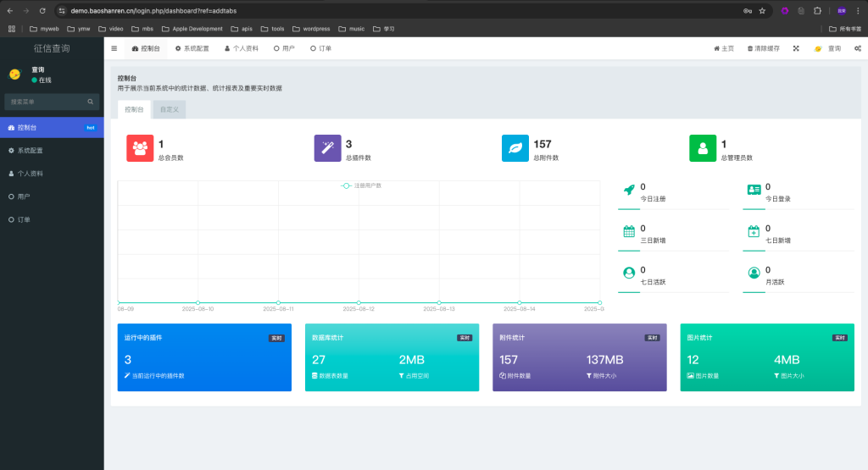868x470 pixels.
Task: Open 个人资料 in the sidebar
Action: tap(52, 174)
